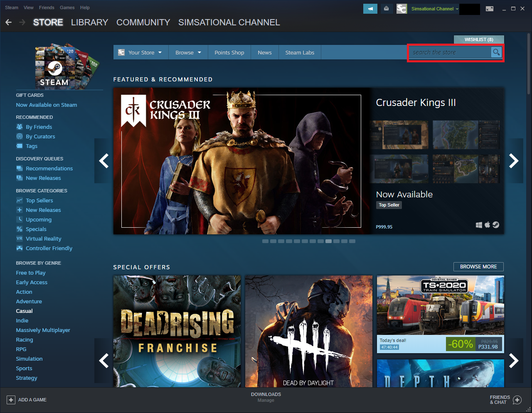Screen dimensions: 532x413
Task: Browse the Massively Multiplayer genre
Action: coord(43,330)
